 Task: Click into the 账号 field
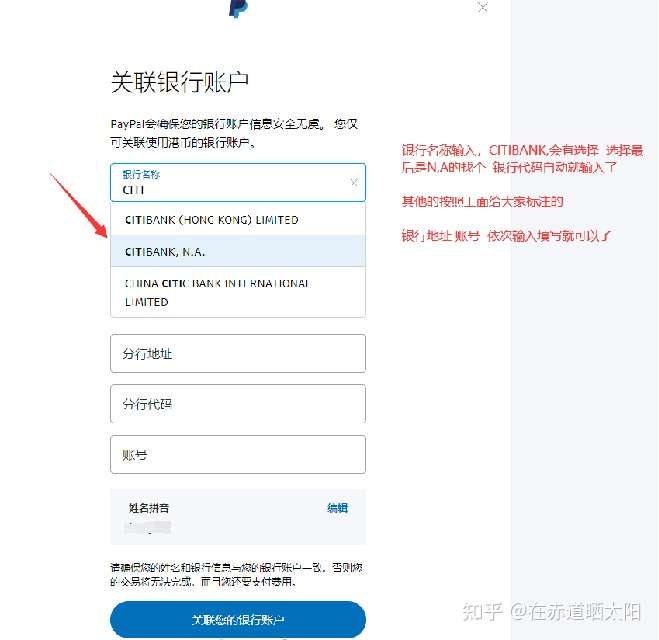(x=238, y=454)
